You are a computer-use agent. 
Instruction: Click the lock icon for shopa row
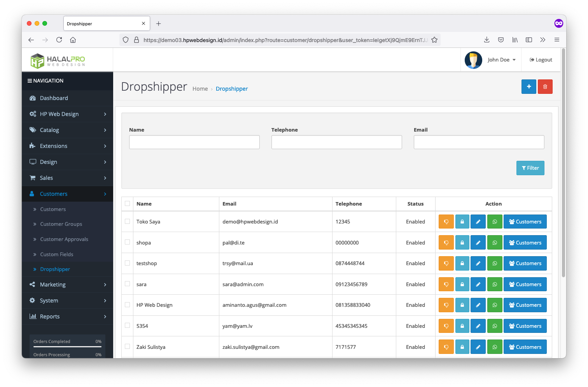point(462,243)
